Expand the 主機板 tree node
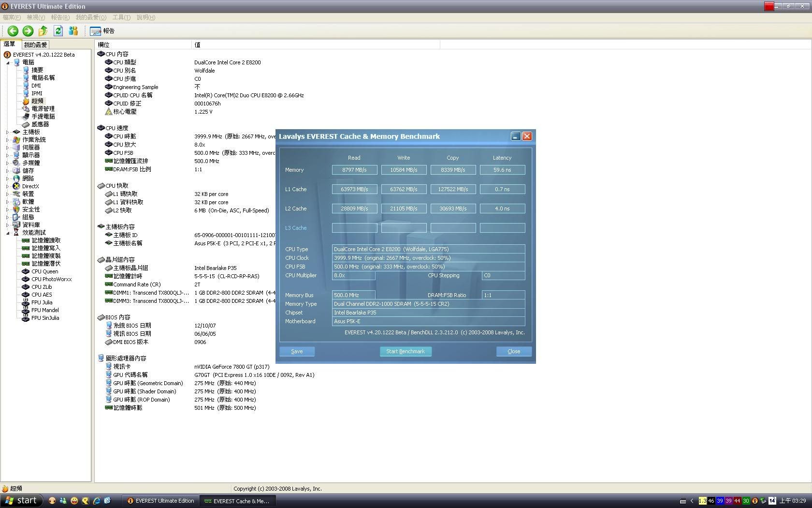 pos(8,132)
